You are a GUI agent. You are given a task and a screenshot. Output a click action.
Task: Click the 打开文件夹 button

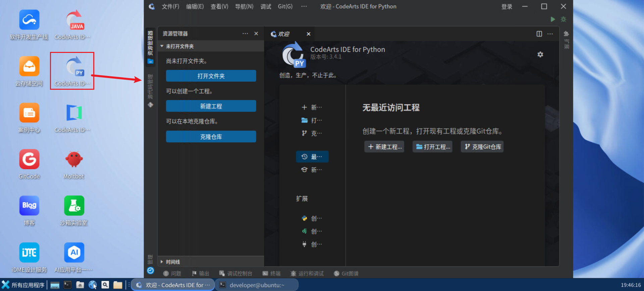(211, 76)
